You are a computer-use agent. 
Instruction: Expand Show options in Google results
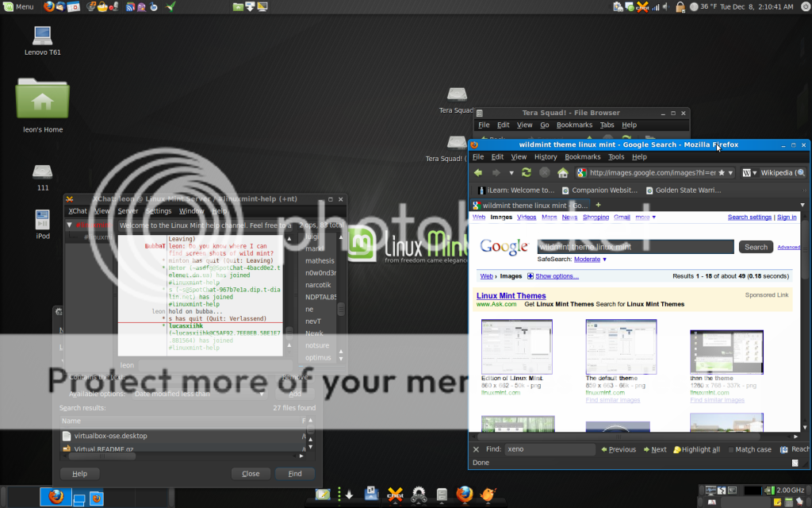point(553,276)
